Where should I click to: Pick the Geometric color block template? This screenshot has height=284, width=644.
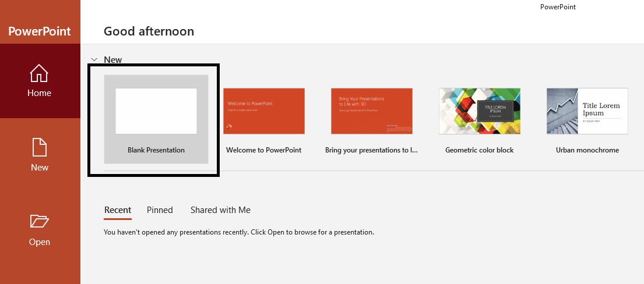479,111
